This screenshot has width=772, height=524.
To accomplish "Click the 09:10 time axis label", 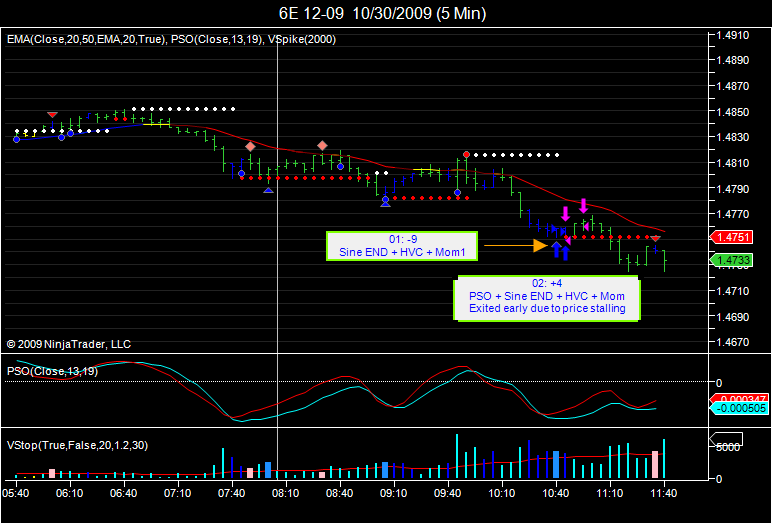I will (394, 492).
